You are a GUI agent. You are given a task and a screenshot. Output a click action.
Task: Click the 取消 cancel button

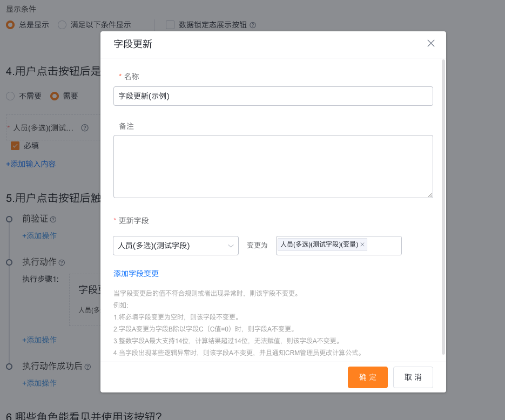click(x=413, y=377)
